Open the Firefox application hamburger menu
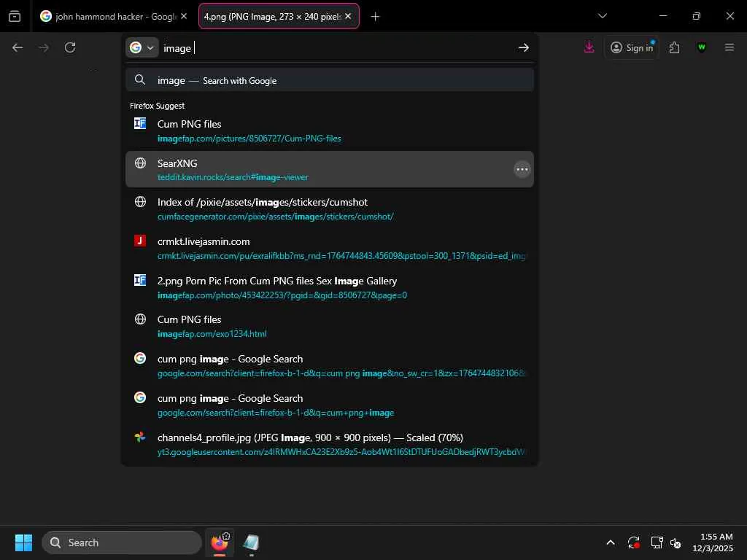The width and height of the screenshot is (747, 560). pos(729,47)
